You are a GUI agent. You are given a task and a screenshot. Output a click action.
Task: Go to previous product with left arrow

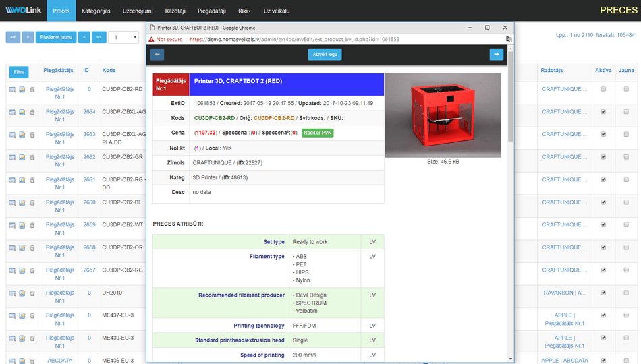(x=158, y=55)
